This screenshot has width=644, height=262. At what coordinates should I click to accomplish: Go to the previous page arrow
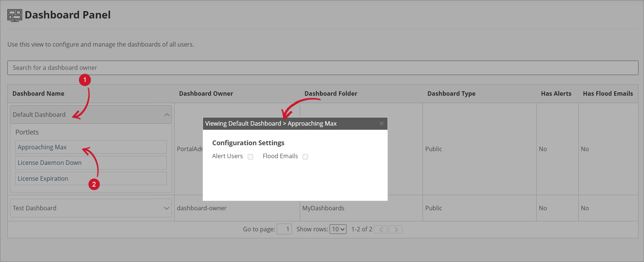pyautogui.click(x=381, y=229)
